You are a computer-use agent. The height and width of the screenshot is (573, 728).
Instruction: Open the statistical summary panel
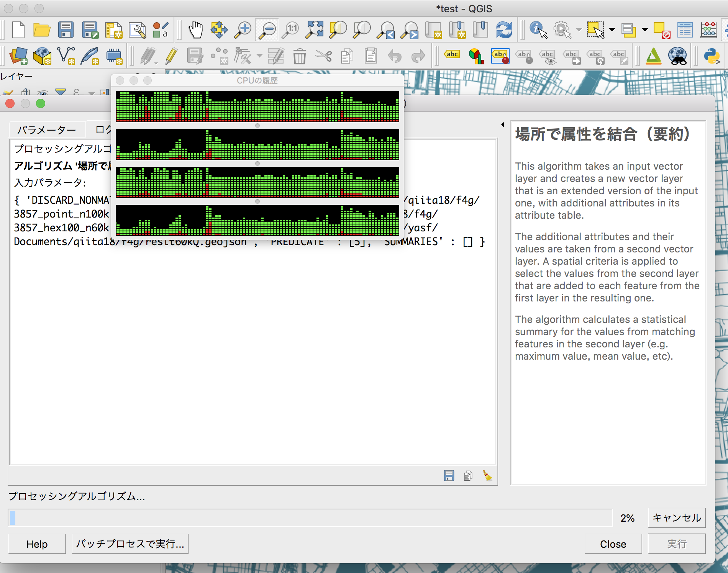[x=709, y=30]
